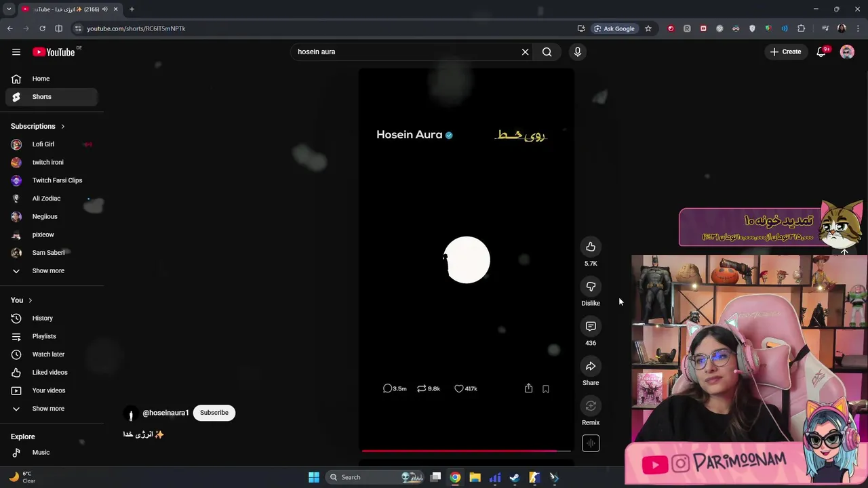
Task: Seek in the red Shorts progress bar
Action: coord(466,451)
